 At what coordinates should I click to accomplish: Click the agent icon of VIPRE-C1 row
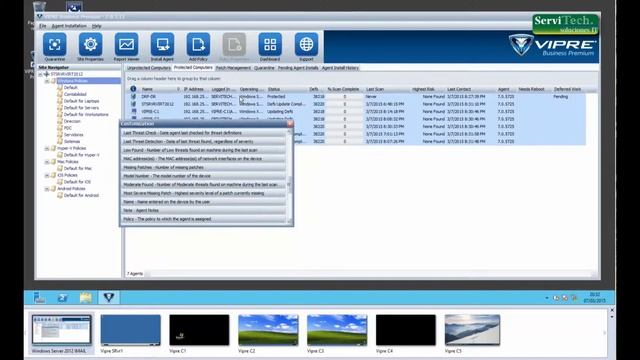pyautogui.click(x=133, y=111)
